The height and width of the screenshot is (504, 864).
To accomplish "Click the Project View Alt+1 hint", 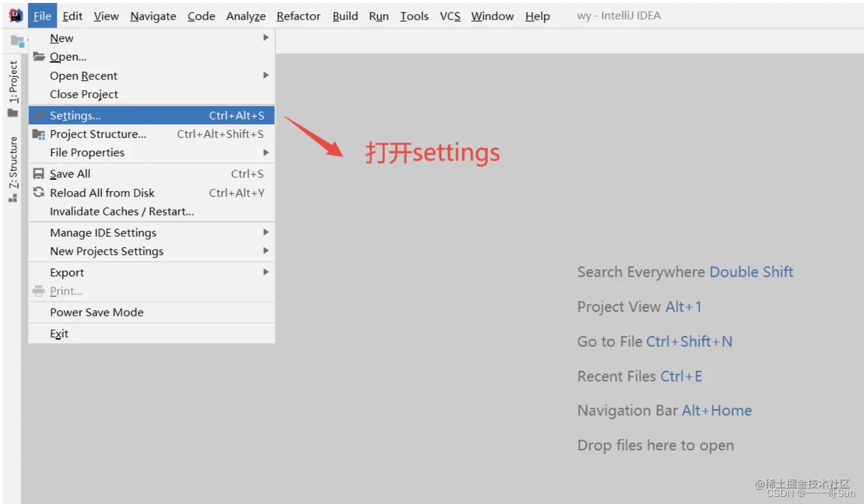I will (639, 306).
